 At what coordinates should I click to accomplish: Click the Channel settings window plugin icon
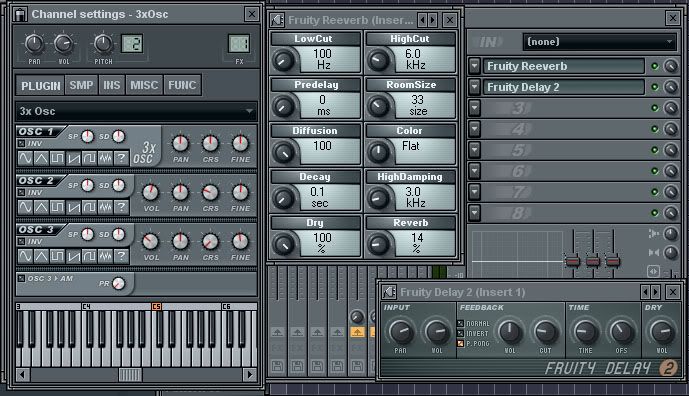click(x=20, y=15)
